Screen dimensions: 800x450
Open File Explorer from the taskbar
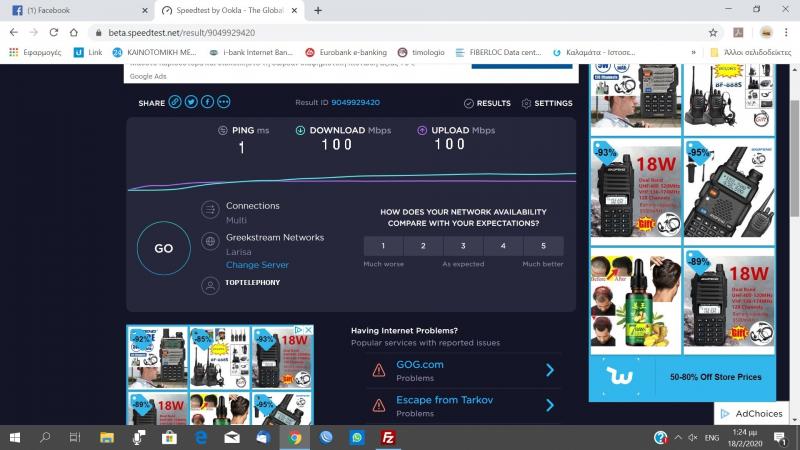click(107, 438)
